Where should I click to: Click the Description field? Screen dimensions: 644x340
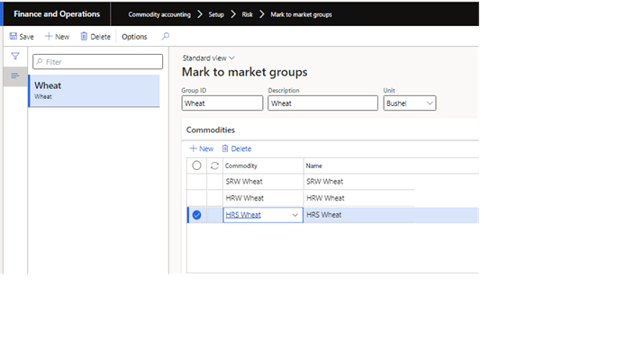click(x=322, y=103)
